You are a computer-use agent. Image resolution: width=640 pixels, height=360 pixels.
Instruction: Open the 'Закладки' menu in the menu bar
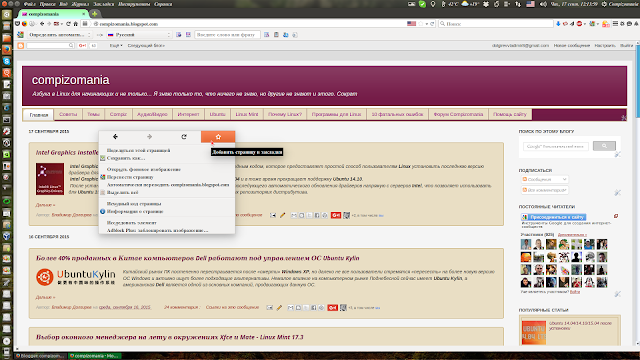(x=103, y=4)
